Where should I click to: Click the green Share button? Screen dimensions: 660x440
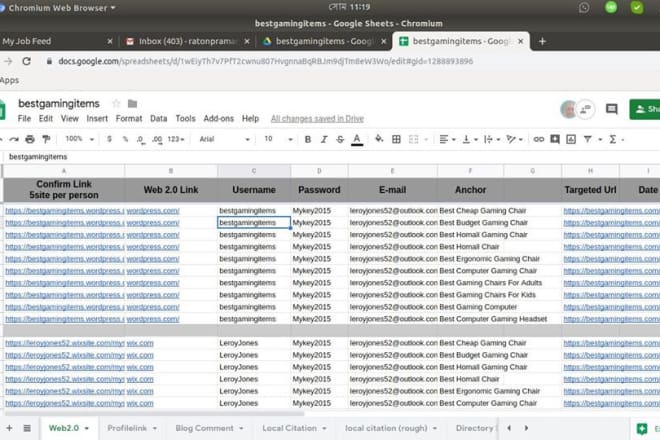point(645,109)
